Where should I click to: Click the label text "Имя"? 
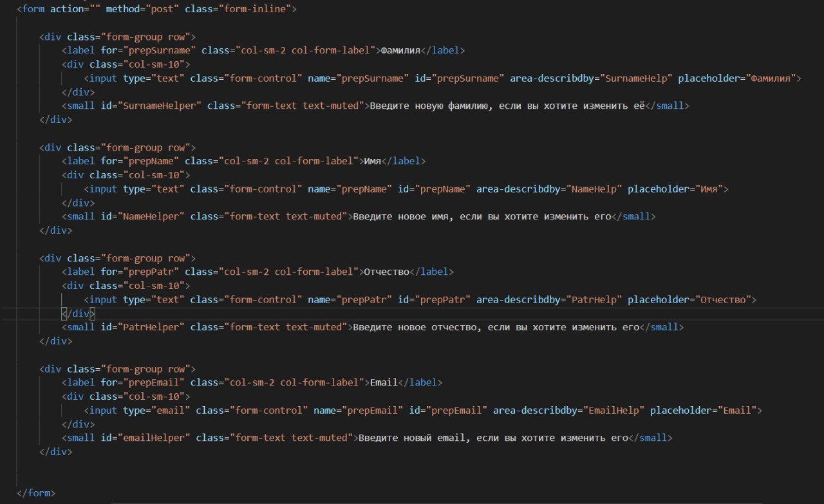pos(373,161)
